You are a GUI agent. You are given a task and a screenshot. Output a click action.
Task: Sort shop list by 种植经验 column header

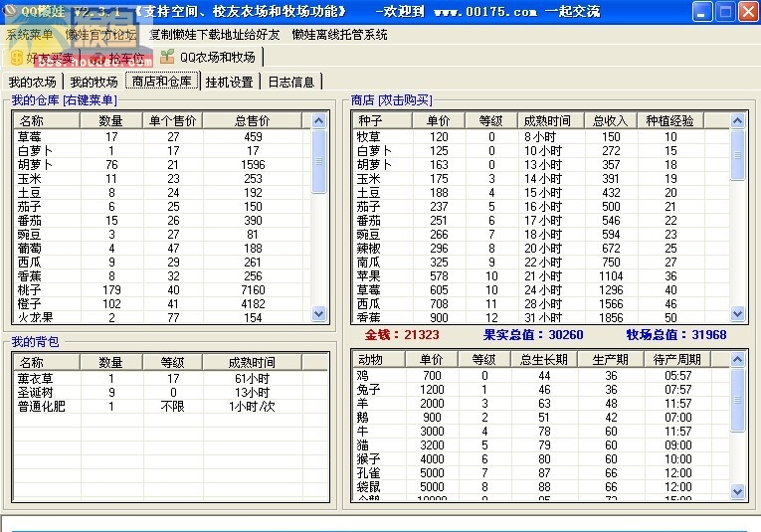pyautogui.click(x=669, y=120)
